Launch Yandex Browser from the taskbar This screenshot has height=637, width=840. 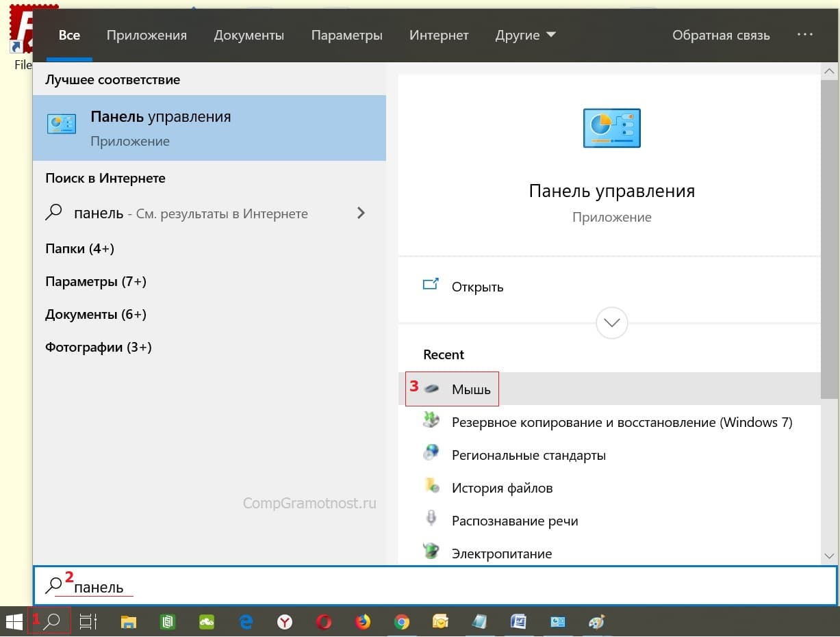click(x=285, y=622)
